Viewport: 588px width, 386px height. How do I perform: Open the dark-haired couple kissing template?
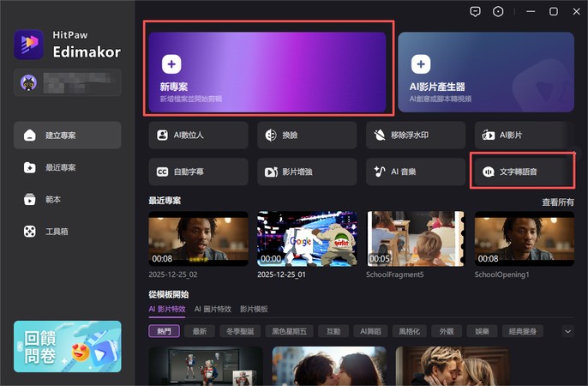coord(329,366)
